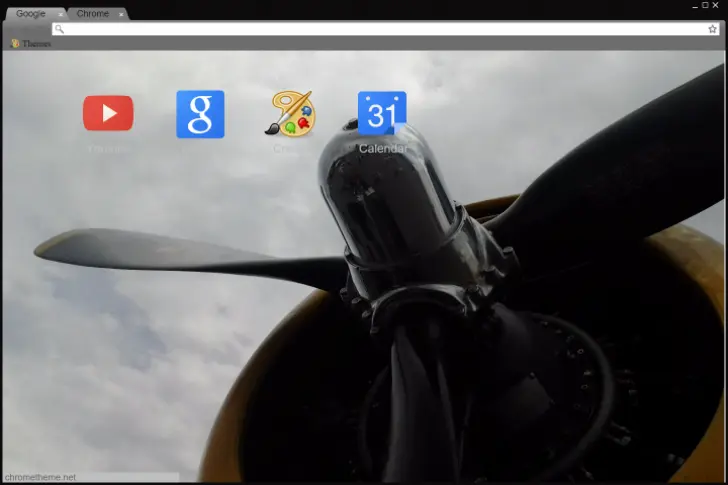728x485 pixels.
Task: Focus the address bar text field
Action: click(x=380, y=29)
